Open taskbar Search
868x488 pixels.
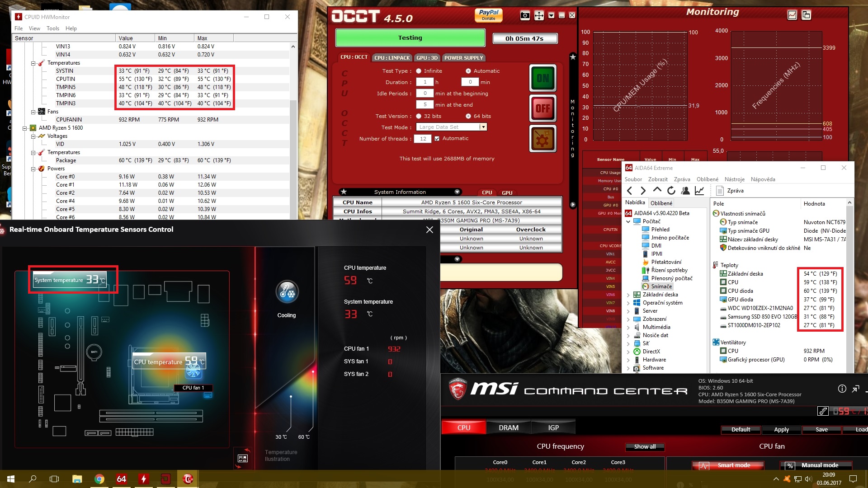pyautogui.click(x=33, y=479)
